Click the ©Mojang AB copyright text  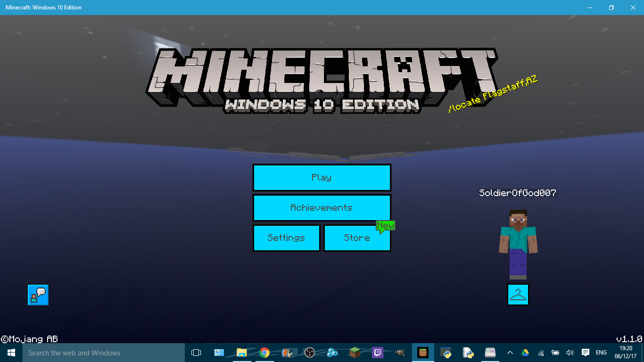29,339
